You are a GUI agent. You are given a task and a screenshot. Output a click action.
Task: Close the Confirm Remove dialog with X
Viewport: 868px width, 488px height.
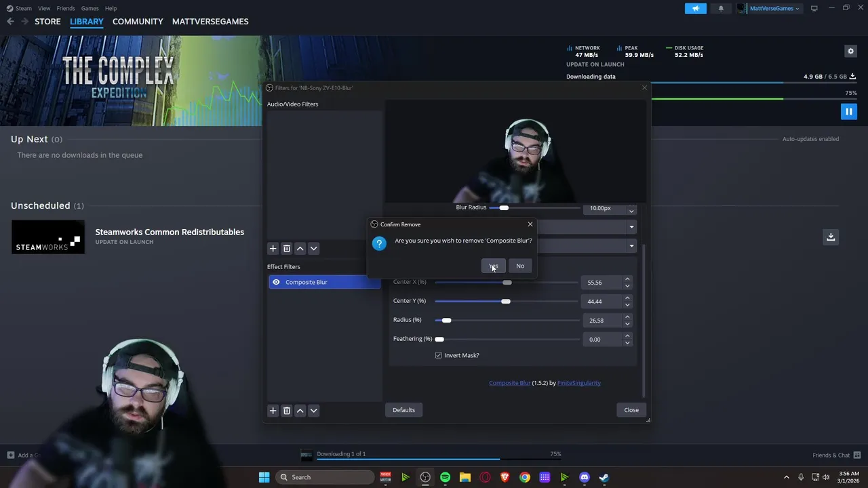pyautogui.click(x=530, y=224)
